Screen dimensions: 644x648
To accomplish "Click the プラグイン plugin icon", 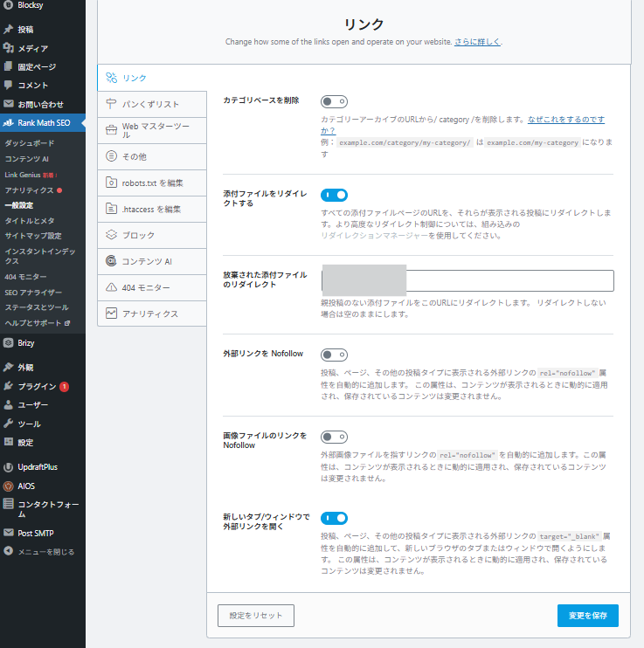I will [x=9, y=386].
